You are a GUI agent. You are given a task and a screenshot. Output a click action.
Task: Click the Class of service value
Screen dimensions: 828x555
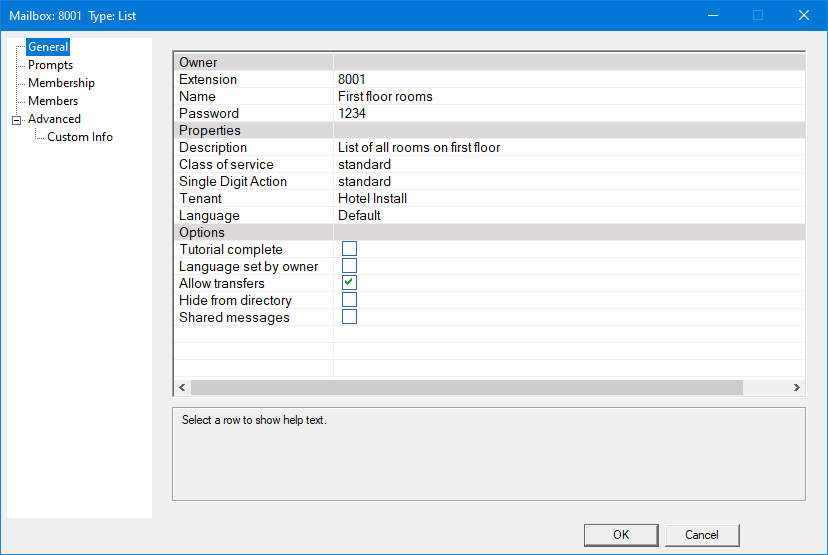pos(364,164)
